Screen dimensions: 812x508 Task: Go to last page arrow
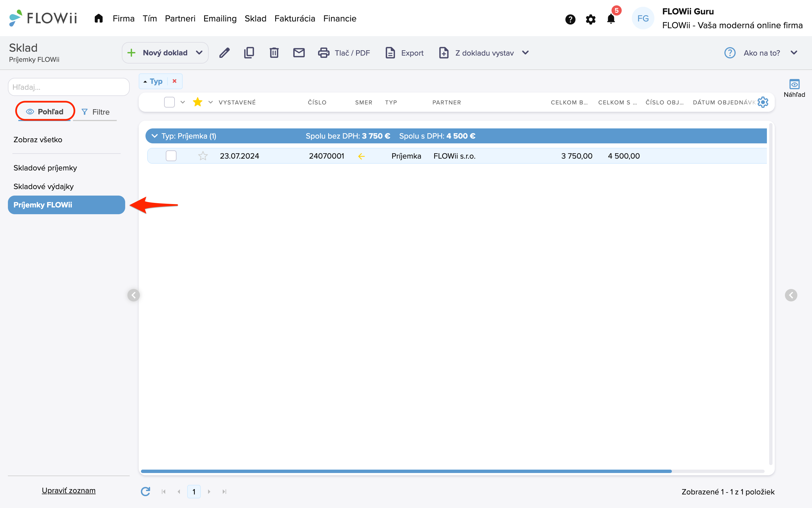224,492
